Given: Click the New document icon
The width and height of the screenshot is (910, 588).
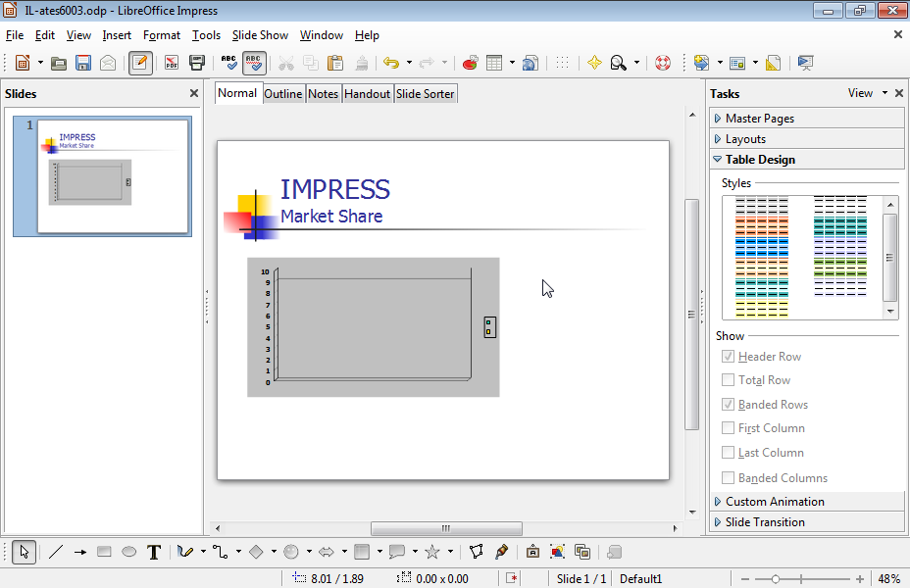Looking at the screenshot, I should 22,63.
